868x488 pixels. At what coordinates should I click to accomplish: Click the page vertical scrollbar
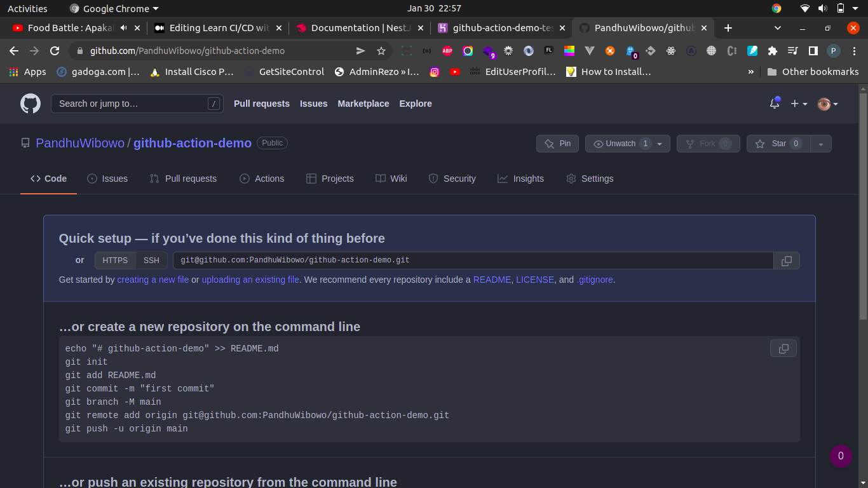coord(863,207)
